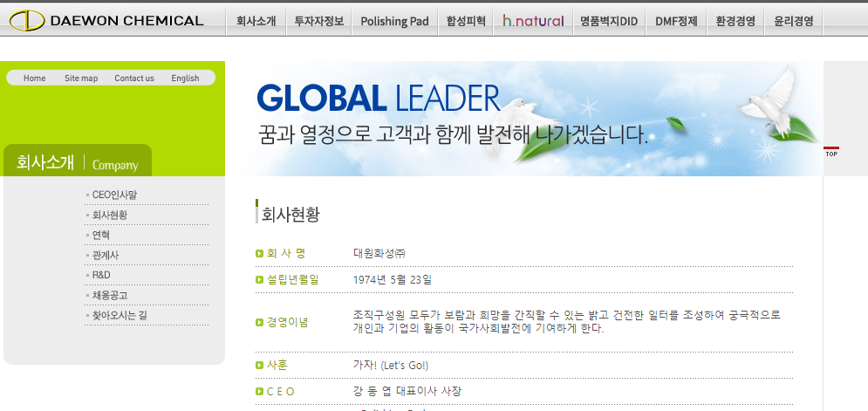
Task: Click the bullet icon beside 설립년월일
Action: coord(259,280)
